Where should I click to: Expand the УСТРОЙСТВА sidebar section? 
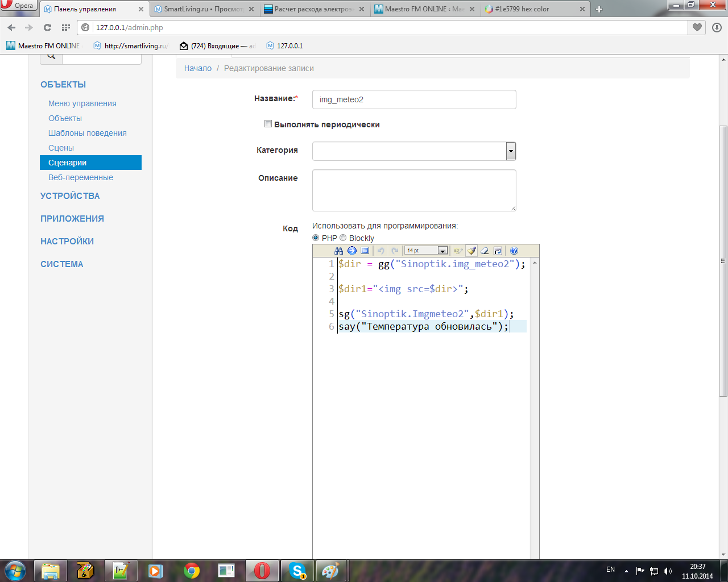click(70, 196)
